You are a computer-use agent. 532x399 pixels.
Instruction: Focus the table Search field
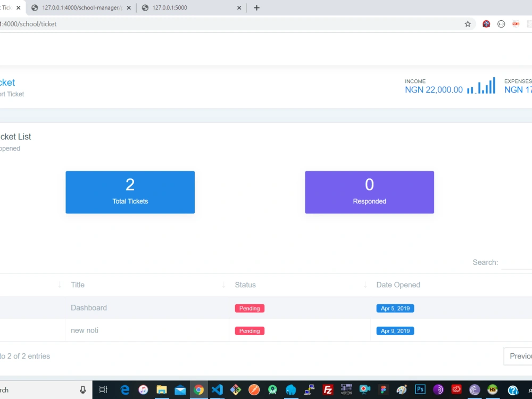point(517,262)
